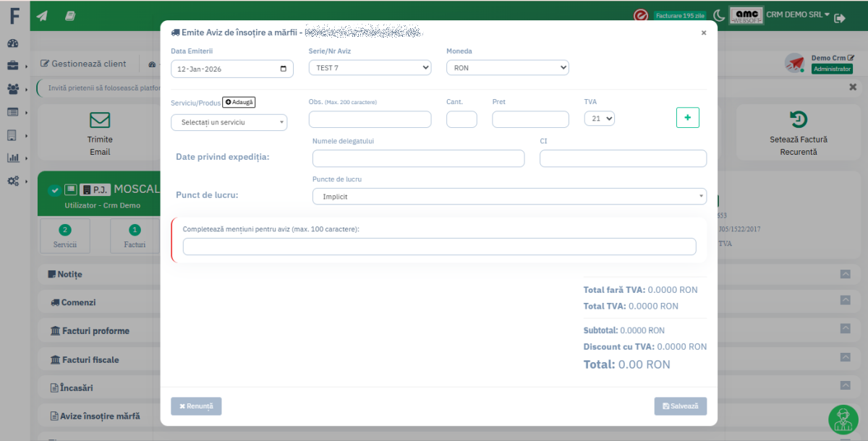
Task: Click the paper plane icon in top bar
Action: point(42,15)
